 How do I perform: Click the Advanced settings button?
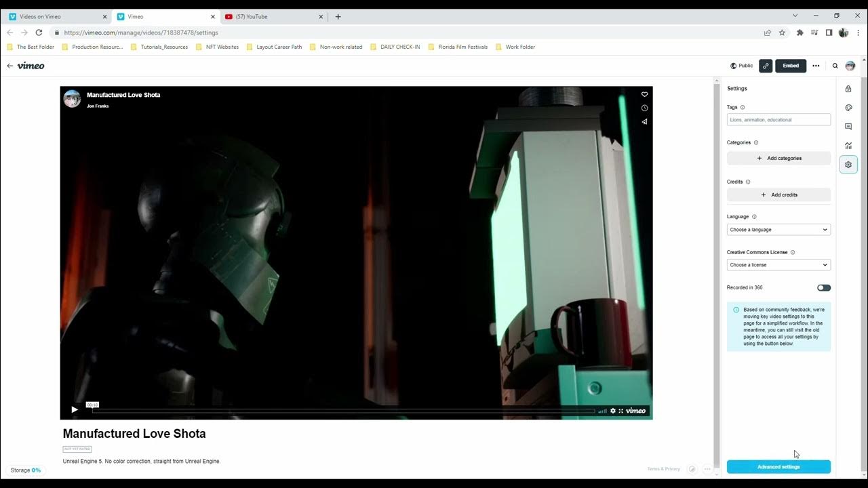pos(778,467)
